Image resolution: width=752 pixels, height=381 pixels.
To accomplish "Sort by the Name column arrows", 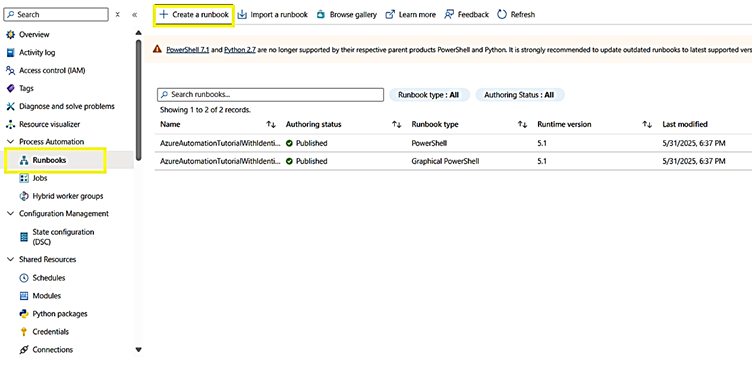I will click(271, 125).
